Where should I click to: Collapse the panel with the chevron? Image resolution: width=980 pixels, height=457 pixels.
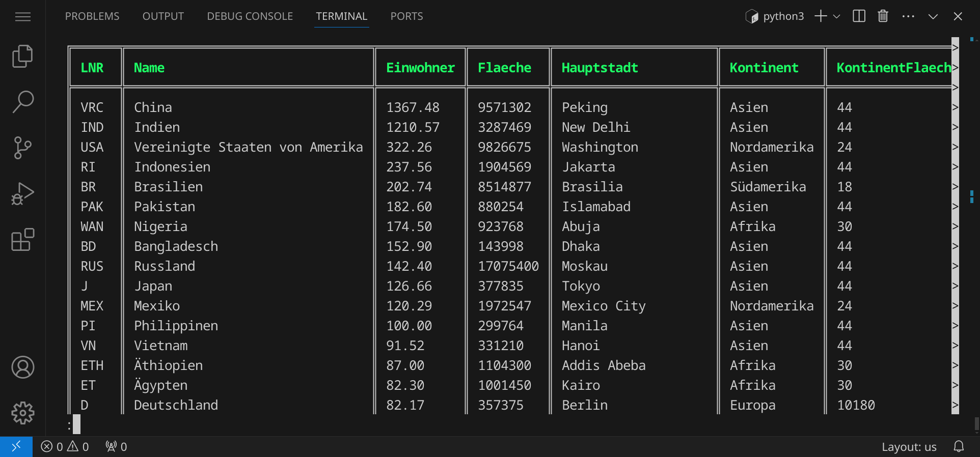pyautogui.click(x=933, y=16)
